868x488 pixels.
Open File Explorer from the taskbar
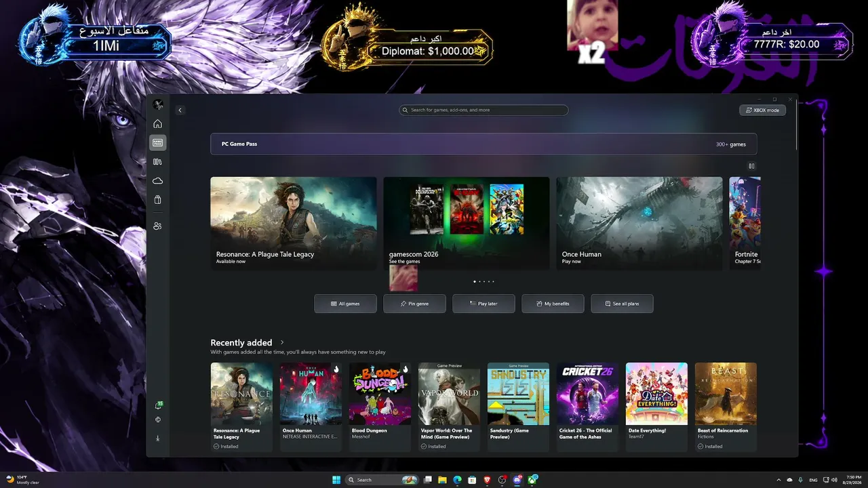pyautogui.click(x=441, y=480)
